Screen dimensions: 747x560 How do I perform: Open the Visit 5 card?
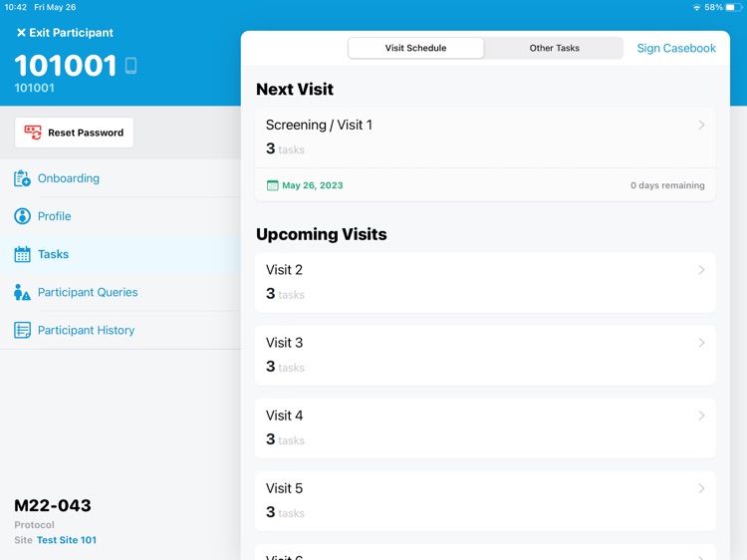point(485,501)
